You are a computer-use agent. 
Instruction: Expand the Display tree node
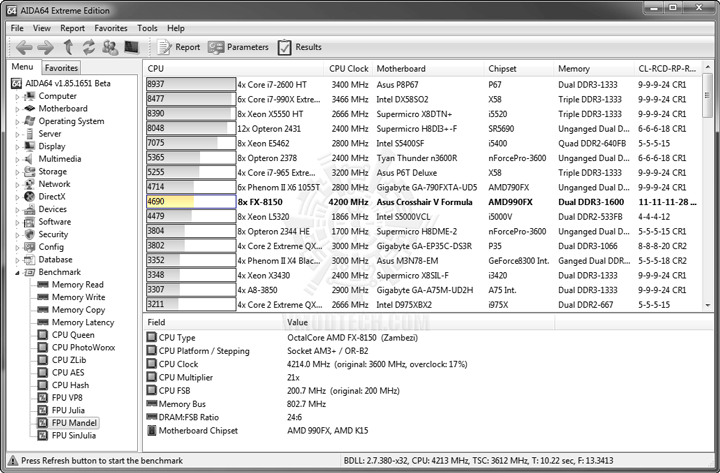coord(17,147)
